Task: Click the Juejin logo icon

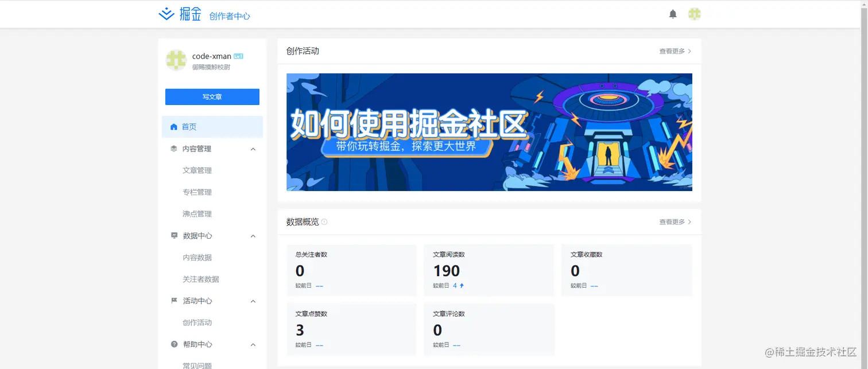Action: (x=166, y=14)
